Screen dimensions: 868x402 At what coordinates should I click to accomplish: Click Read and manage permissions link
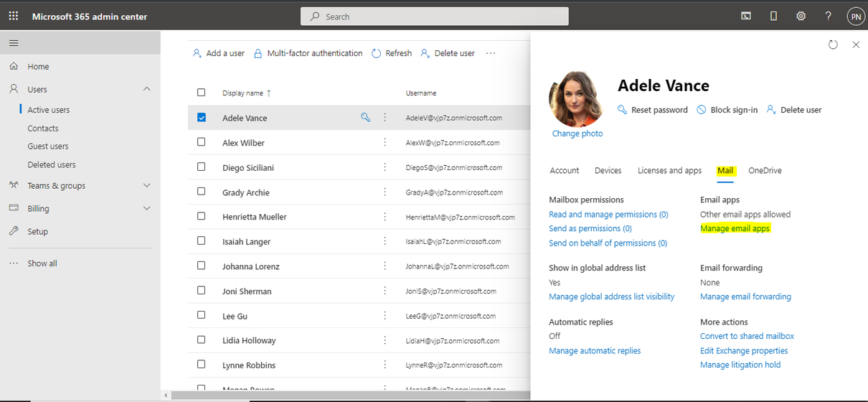tap(608, 214)
